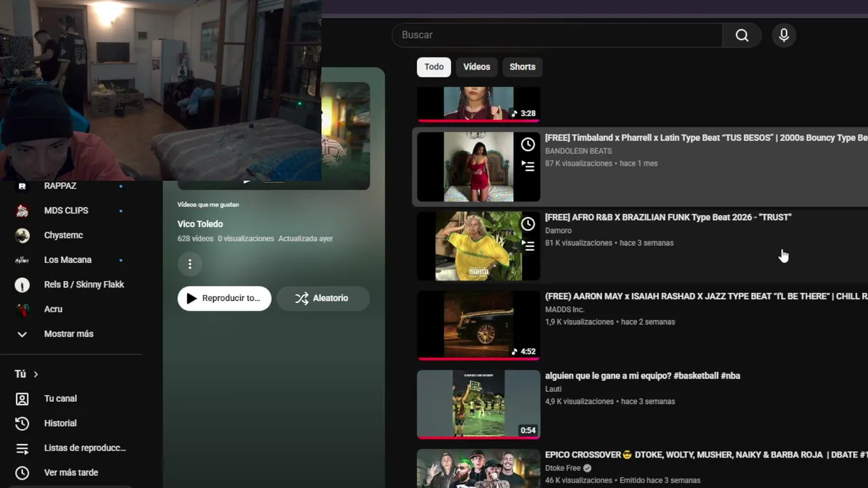Image resolution: width=868 pixels, height=488 pixels.
Task: Click the Reproducir todo button
Action: click(x=224, y=298)
